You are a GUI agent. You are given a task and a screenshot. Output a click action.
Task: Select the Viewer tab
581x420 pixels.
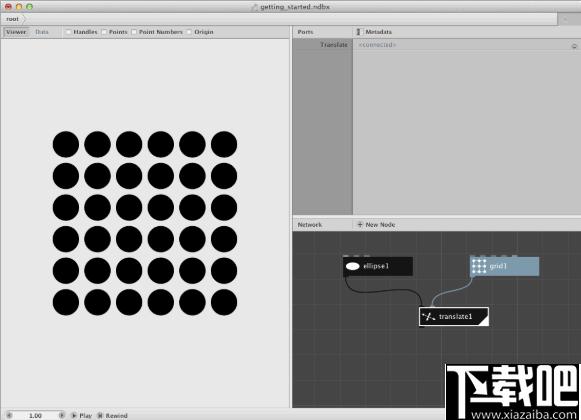pyautogui.click(x=16, y=32)
